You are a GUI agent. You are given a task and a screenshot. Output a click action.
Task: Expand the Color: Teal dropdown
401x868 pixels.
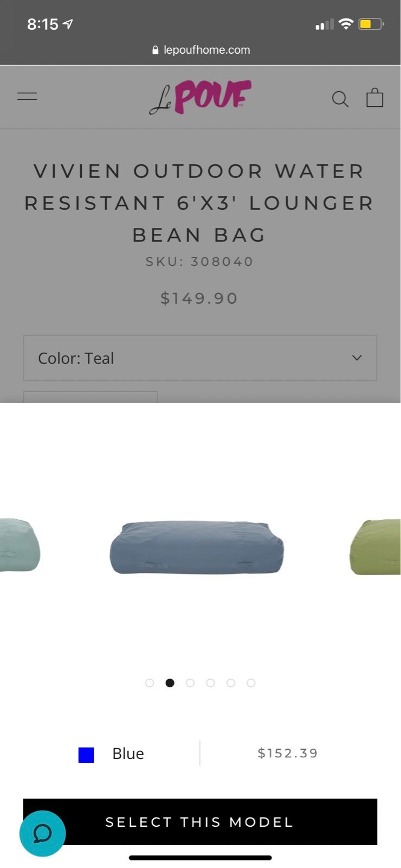(x=200, y=358)
